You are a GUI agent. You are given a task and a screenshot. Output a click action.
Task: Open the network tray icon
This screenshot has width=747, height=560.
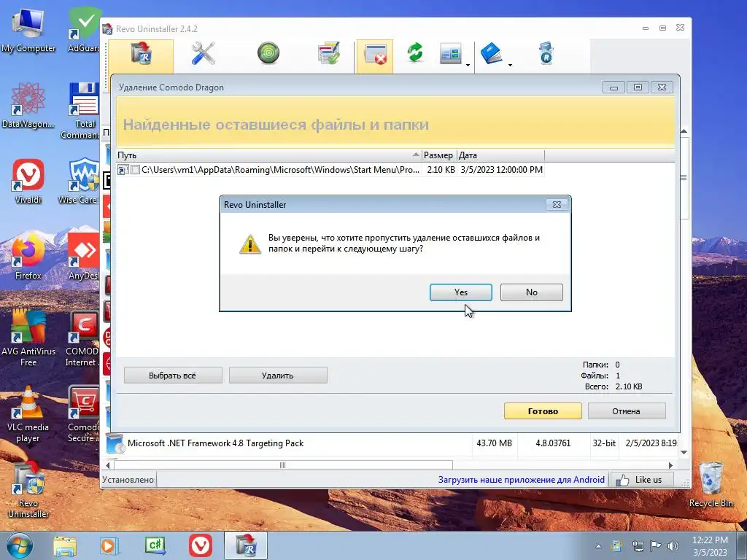638,546
